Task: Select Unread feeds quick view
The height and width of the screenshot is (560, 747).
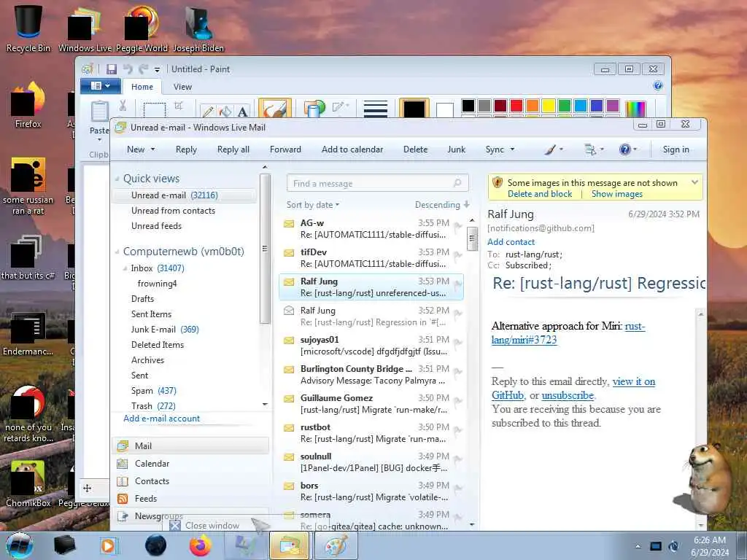Action: point(156,226)
